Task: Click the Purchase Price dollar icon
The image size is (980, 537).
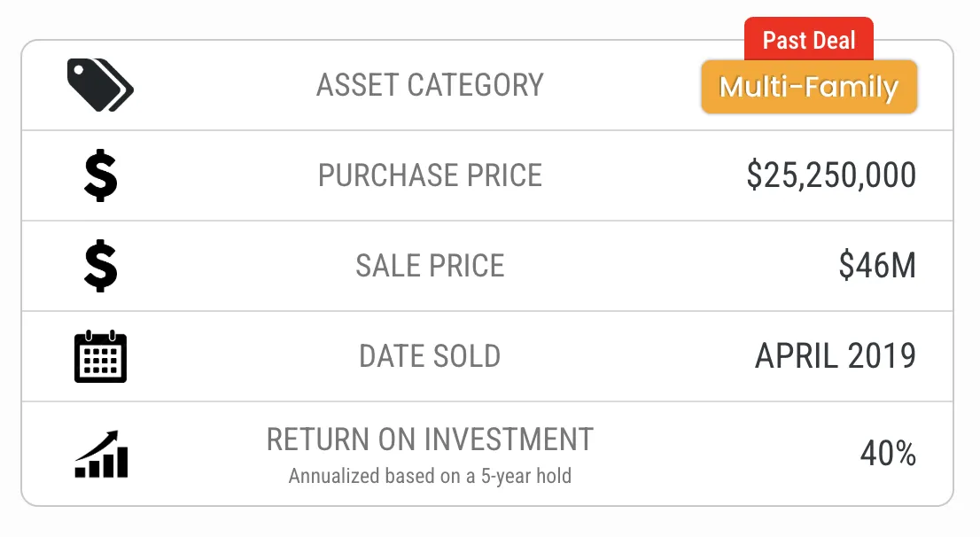Action: 100,175
